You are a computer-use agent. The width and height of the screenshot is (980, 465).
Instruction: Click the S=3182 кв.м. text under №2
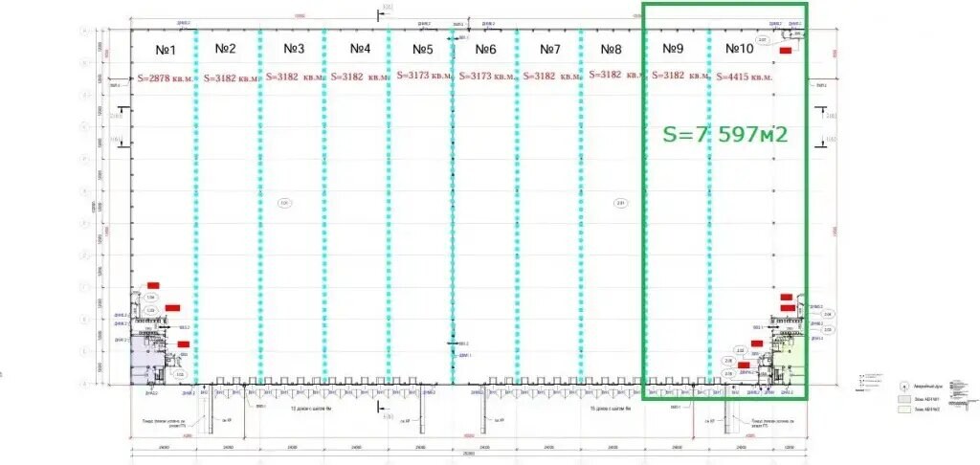pyautogui.click(x=230, y=78)
